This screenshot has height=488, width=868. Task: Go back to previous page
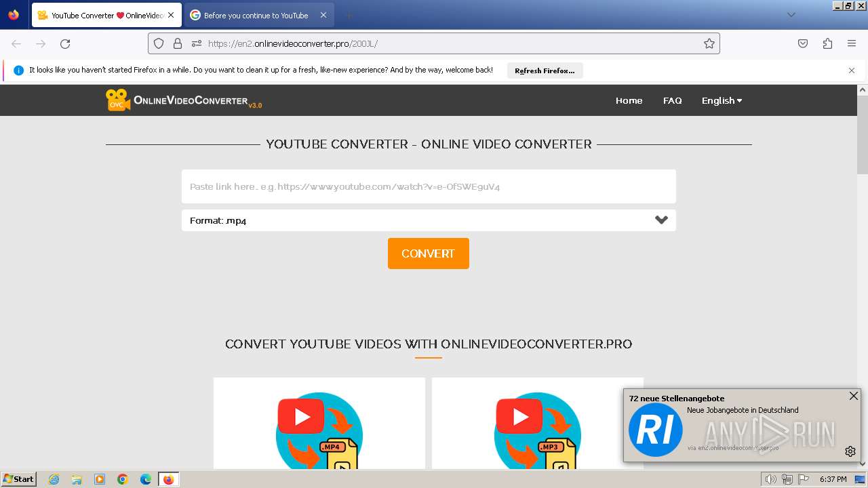[16, 43]
